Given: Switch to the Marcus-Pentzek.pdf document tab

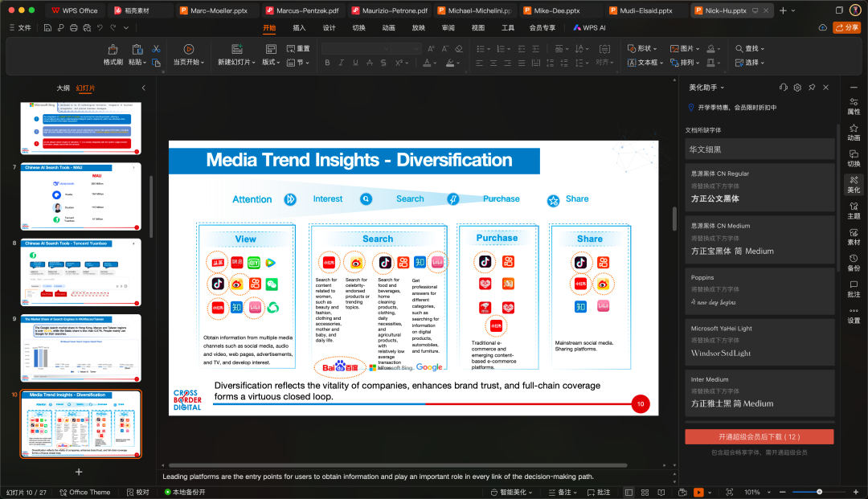Looking at the screenshot, I should [302, 10].
